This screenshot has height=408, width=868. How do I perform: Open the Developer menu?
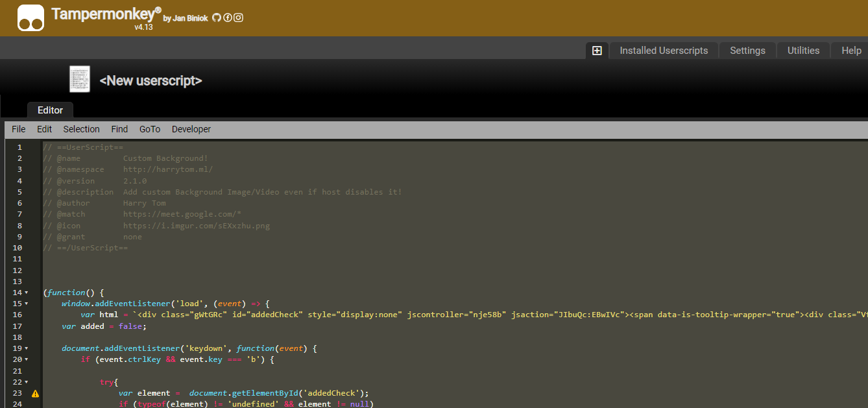[191, 129]
